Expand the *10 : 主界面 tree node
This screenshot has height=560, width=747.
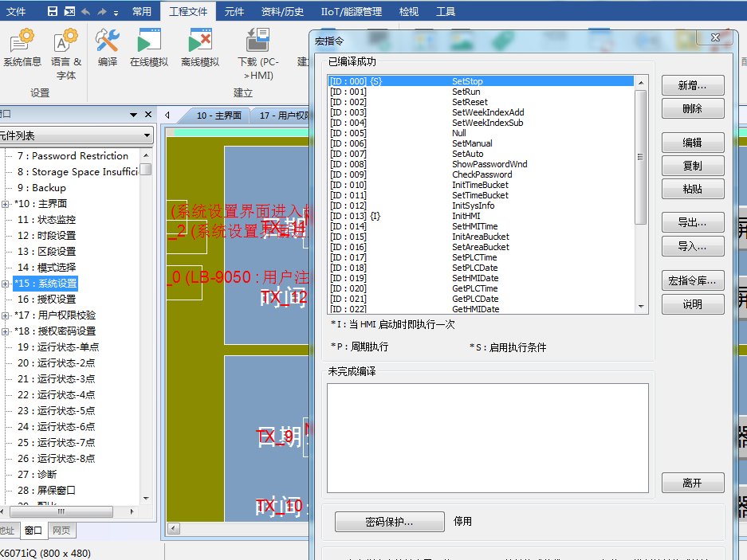(x=6, y=204)
